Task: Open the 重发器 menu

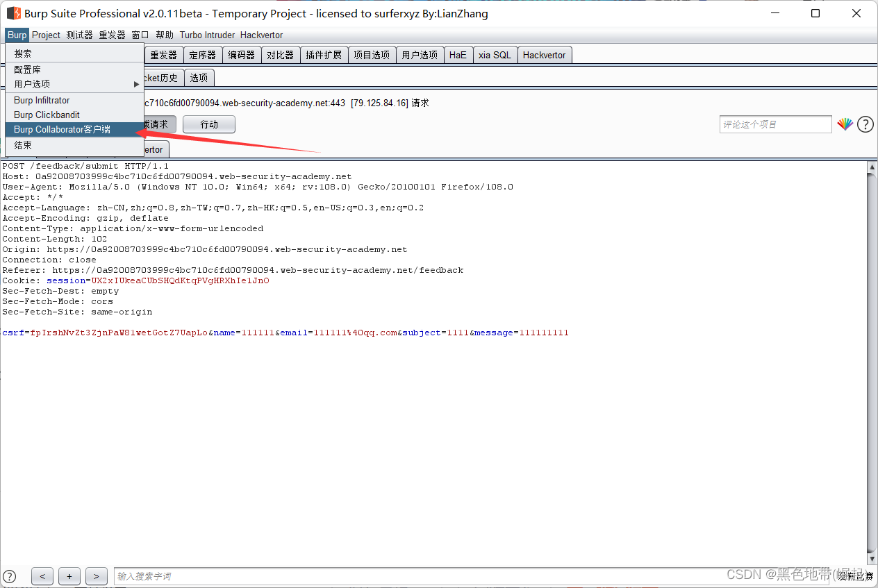Action: [112, 35]
